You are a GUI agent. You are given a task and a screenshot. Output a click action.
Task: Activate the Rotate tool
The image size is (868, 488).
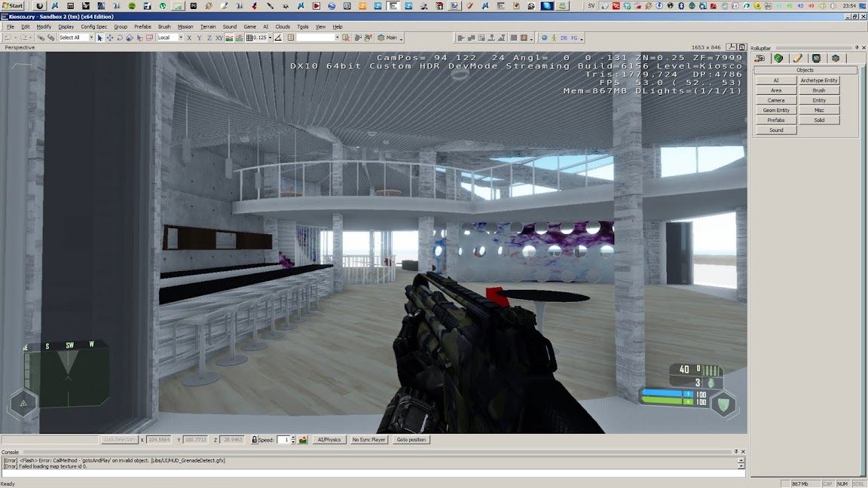(120, 38)
